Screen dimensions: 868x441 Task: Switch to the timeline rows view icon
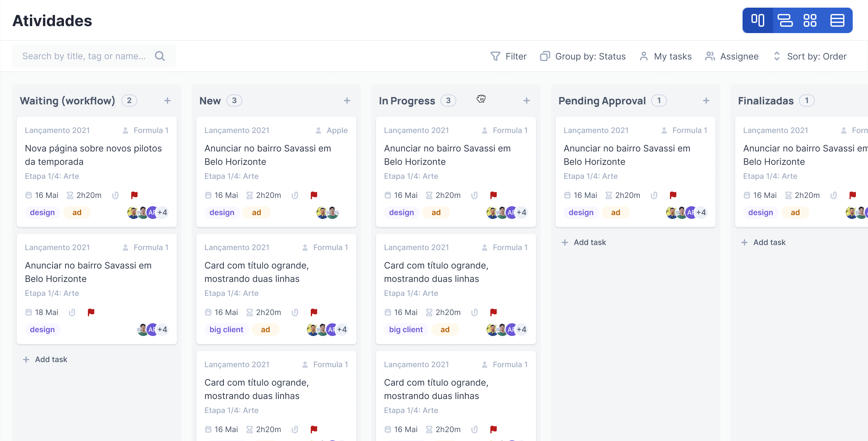point(785,21)
